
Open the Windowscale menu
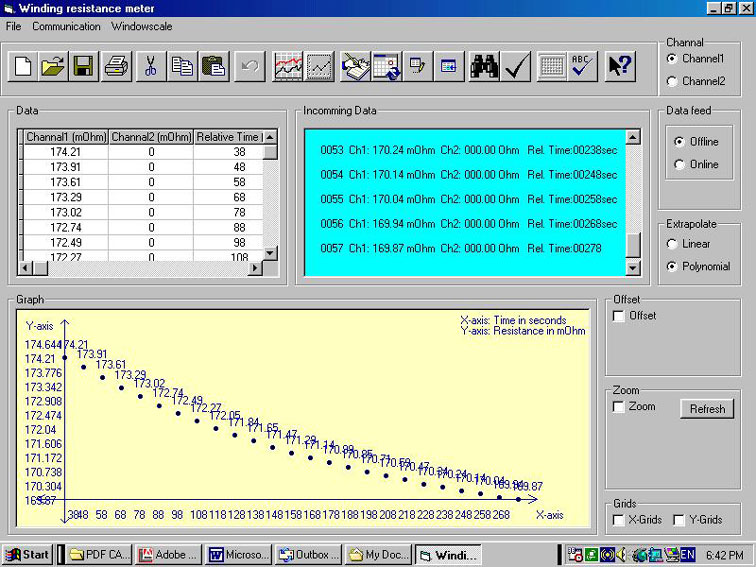142,27
